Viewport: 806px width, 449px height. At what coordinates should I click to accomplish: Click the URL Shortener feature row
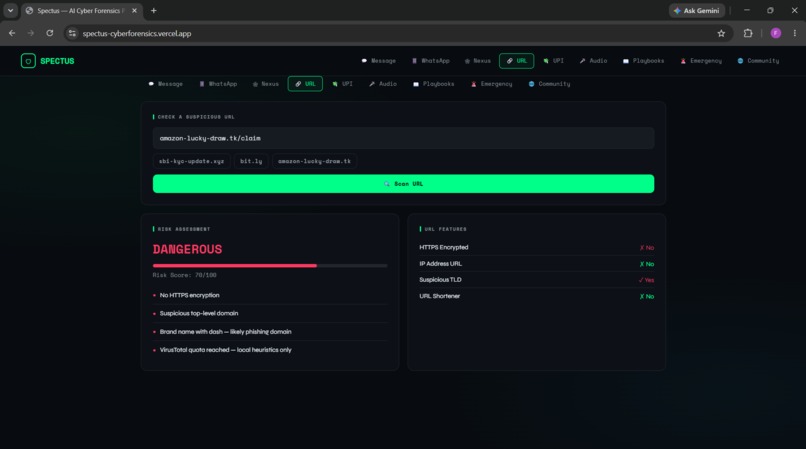click(537, 296)
